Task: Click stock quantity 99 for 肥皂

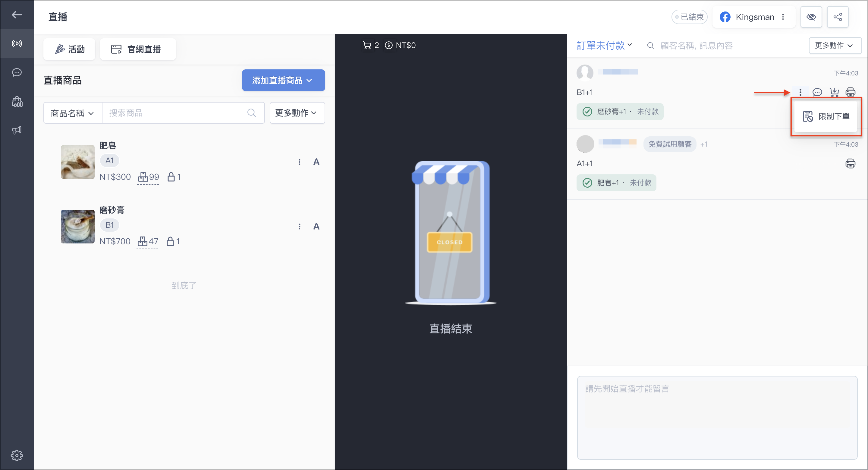Action: click(x=148, y=177)
